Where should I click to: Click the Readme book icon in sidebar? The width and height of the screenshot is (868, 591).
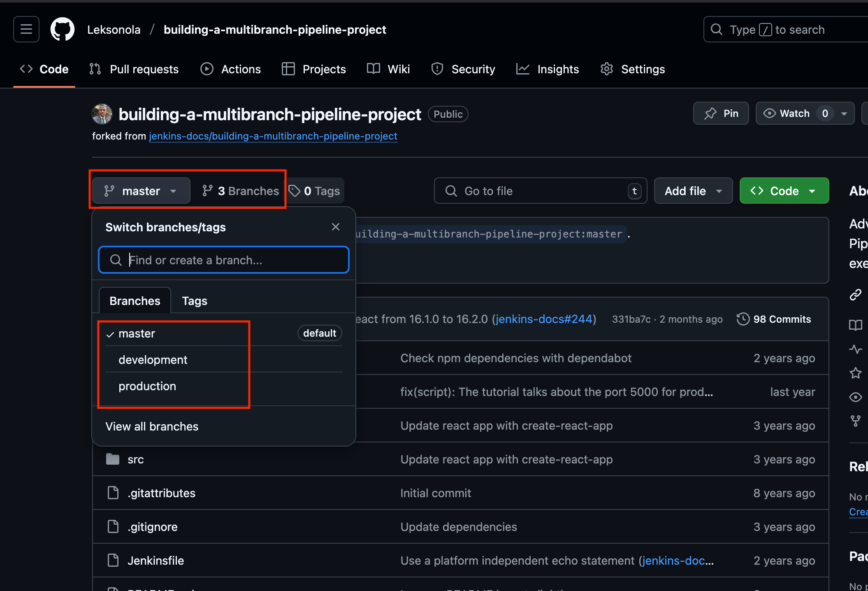tap(856, 325)
